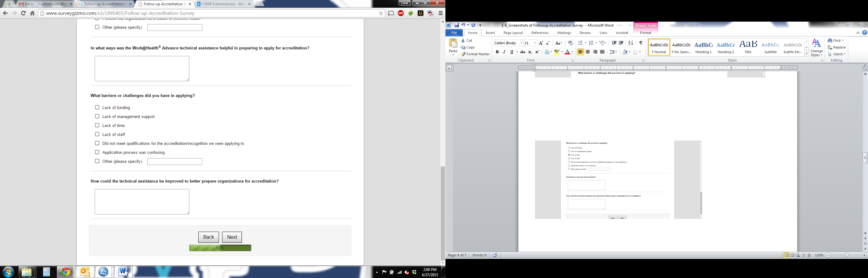Open the font size 11 dropdown
The height and width of the screenshot is (278, 868).
(535, 43)
